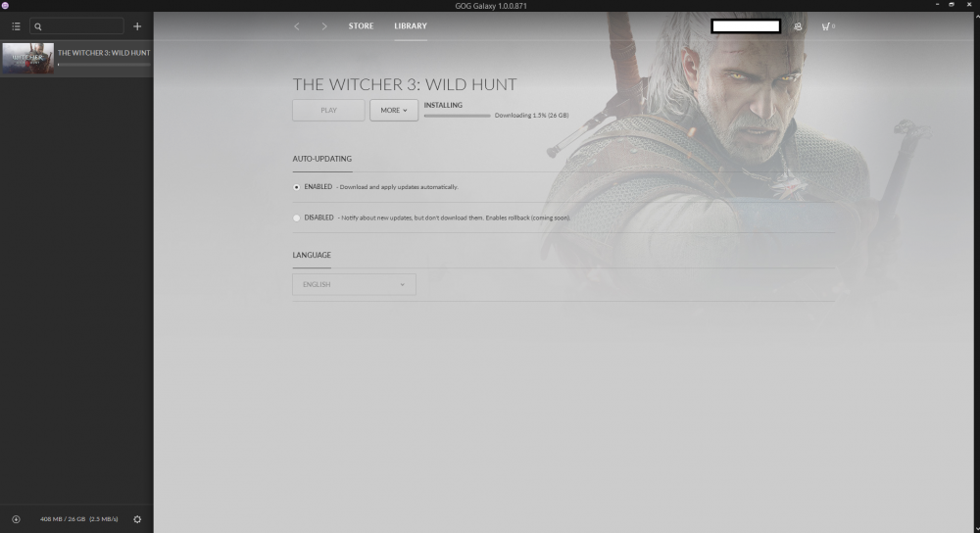Select the DISABLED auto-updating radio button
This screenshot has width=980, height=533.
pos(296,218)
